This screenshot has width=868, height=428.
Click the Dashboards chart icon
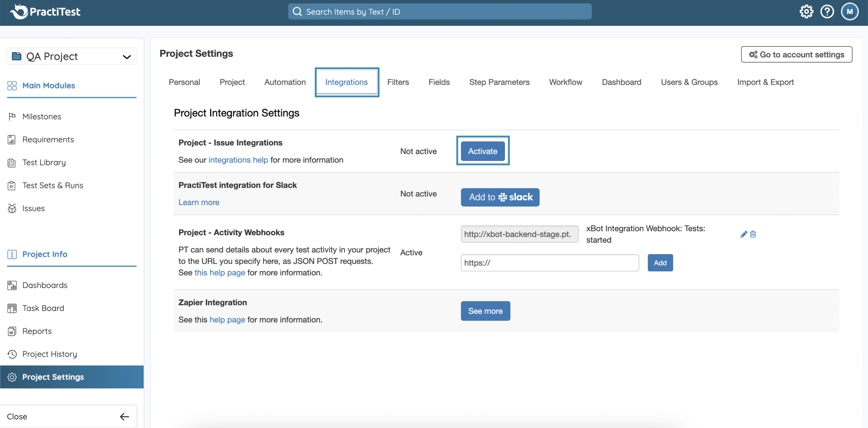(x=12, y=285)
